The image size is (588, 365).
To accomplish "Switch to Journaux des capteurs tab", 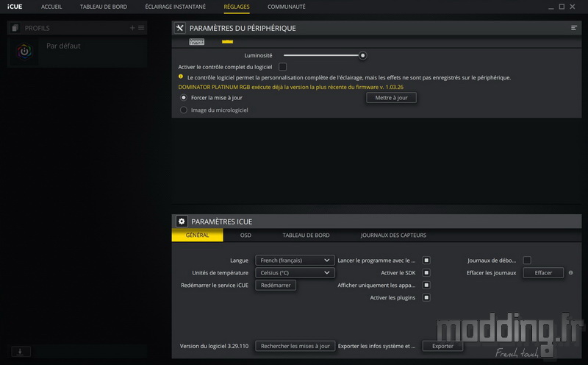I will click(x=393, y=235).
